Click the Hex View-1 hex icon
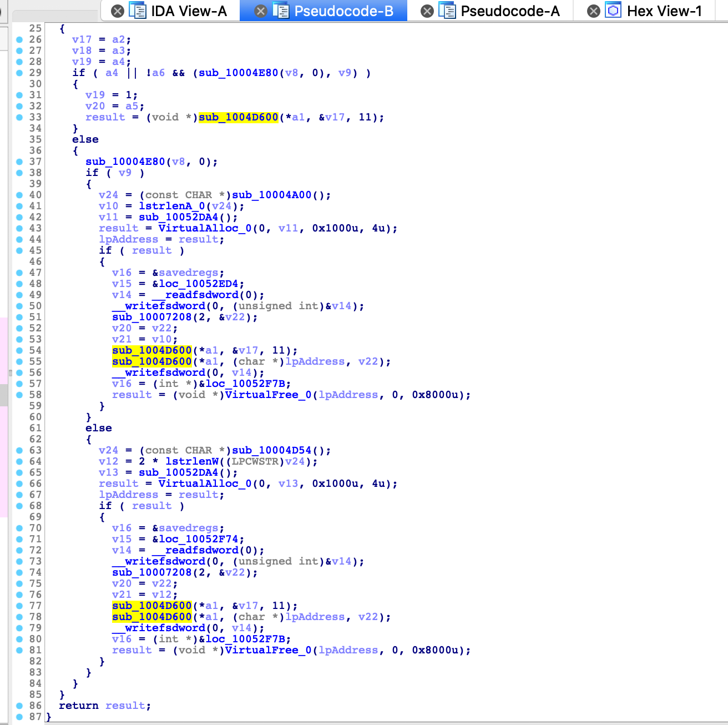The image size is (728, 725). click(x=613, y=11)
